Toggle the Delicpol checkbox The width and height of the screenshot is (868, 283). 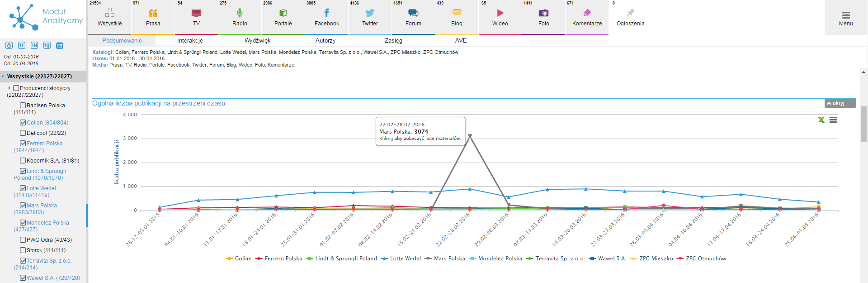click(23, 133)
